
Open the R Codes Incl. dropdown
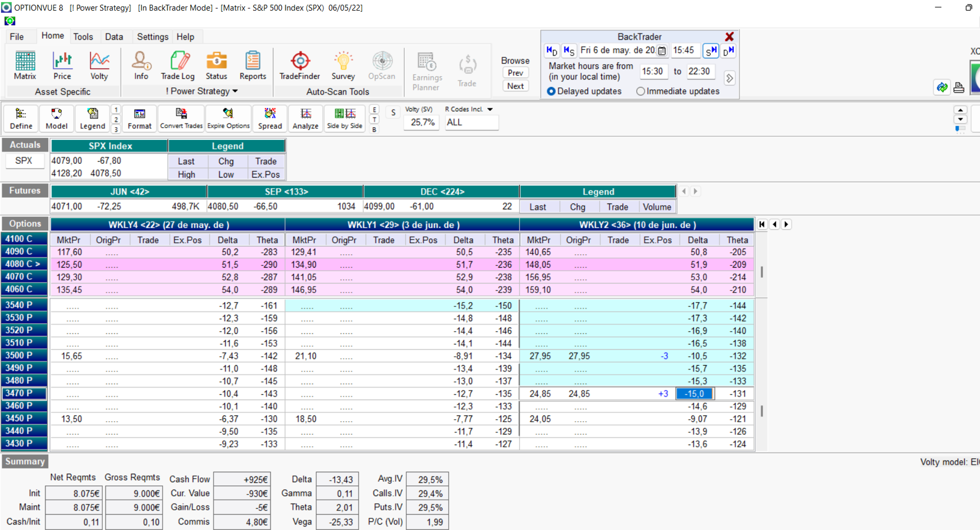[x=490, y=109]
